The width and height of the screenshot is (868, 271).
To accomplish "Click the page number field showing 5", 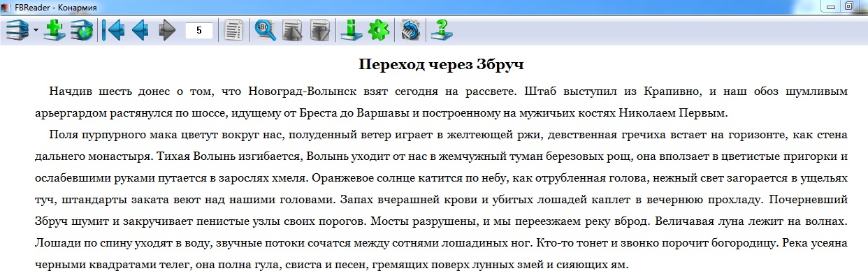I will pos(199,31).
